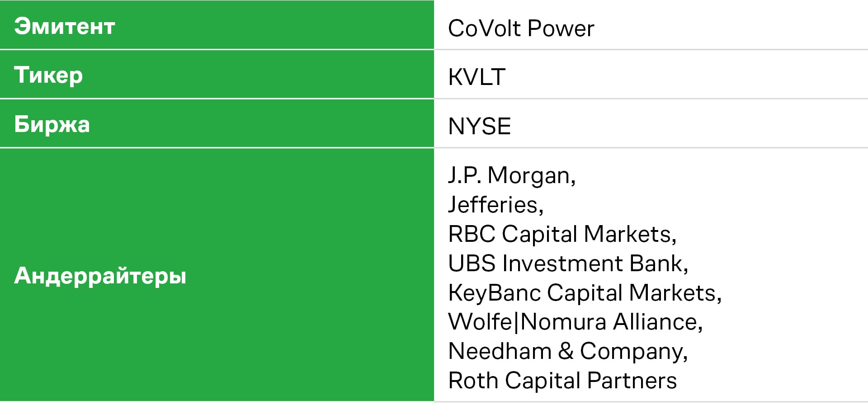
Task: Click the word Bank after UBS Investment
Action: (x=659, y=264)
